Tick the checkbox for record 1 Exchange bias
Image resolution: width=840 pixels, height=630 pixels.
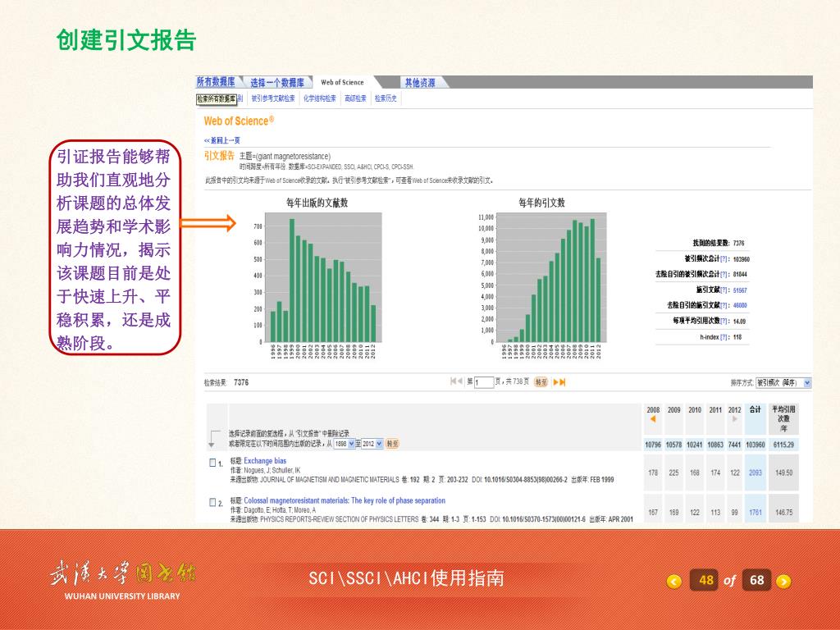[212, 463]
